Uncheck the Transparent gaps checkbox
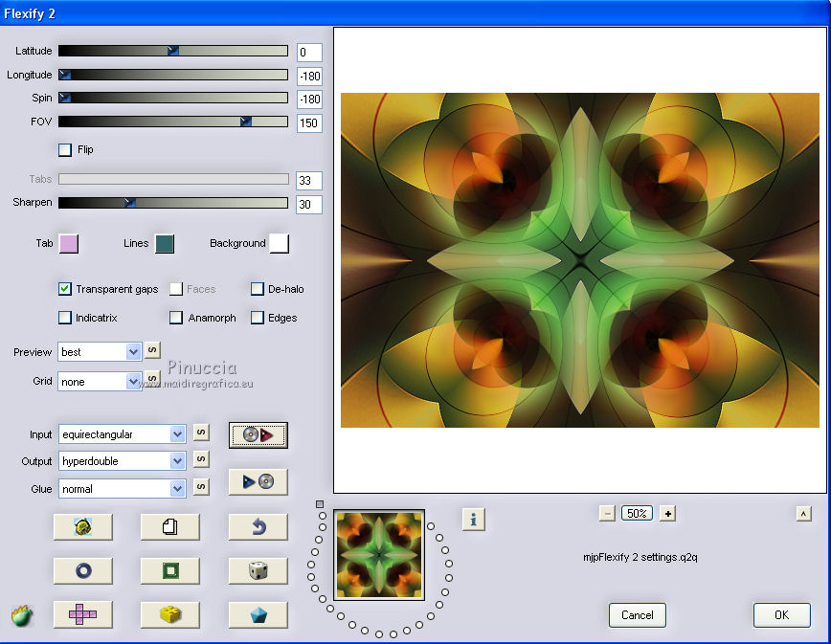Screen dimensions: 831x644 click(65, 289)
